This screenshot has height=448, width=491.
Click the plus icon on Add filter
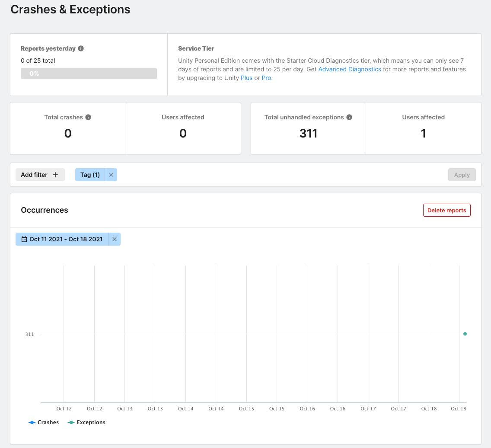(55, 175)
